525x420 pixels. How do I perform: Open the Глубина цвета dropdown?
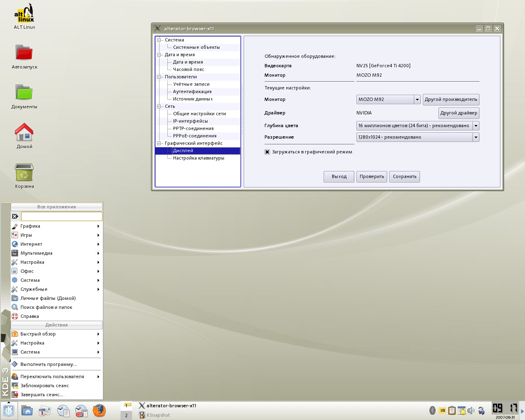point(418,126)
